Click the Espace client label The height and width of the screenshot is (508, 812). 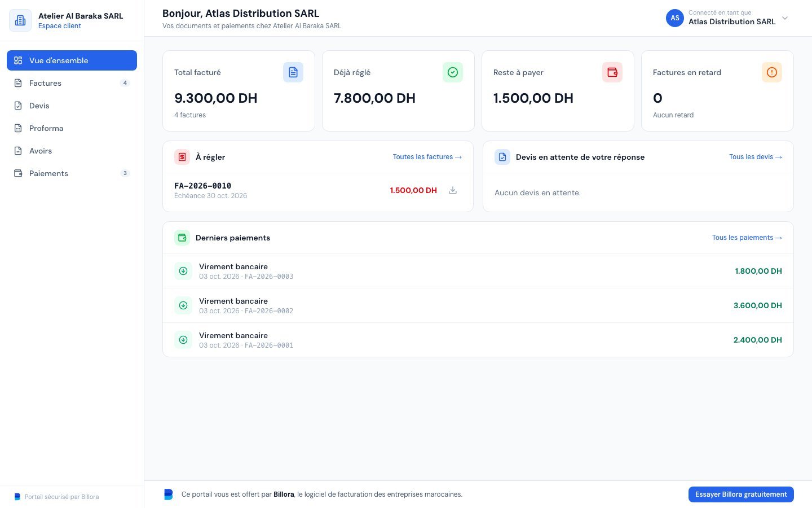coord(60,26)
